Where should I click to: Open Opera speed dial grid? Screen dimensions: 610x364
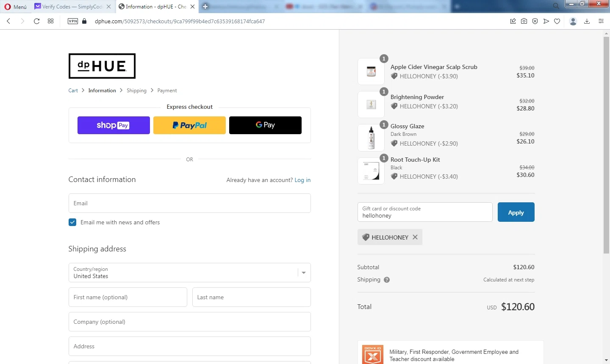(x=51, y=21)
